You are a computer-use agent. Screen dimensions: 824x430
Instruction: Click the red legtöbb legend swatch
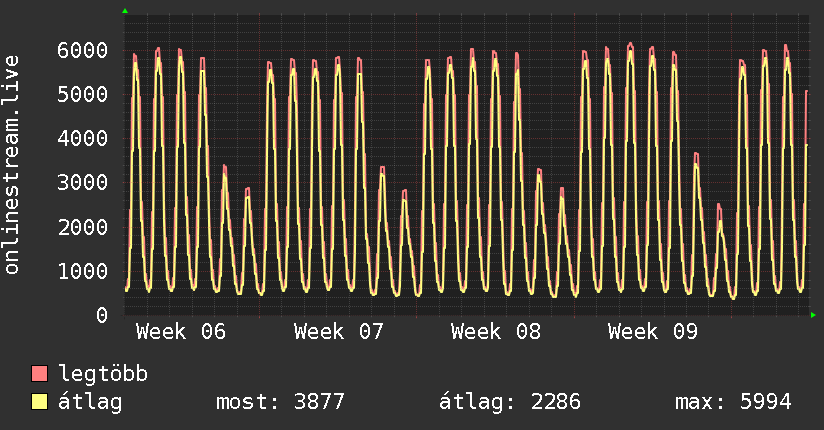coord(40,374)
